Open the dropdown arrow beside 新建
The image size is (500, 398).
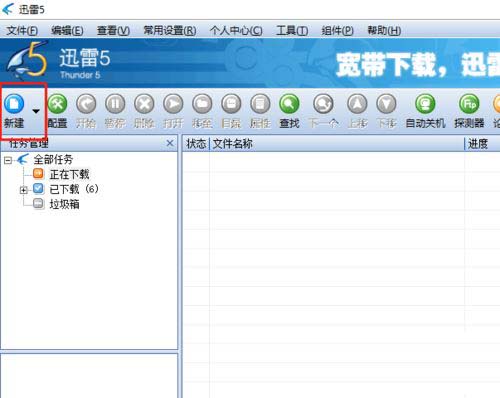(x=36, y=111)
